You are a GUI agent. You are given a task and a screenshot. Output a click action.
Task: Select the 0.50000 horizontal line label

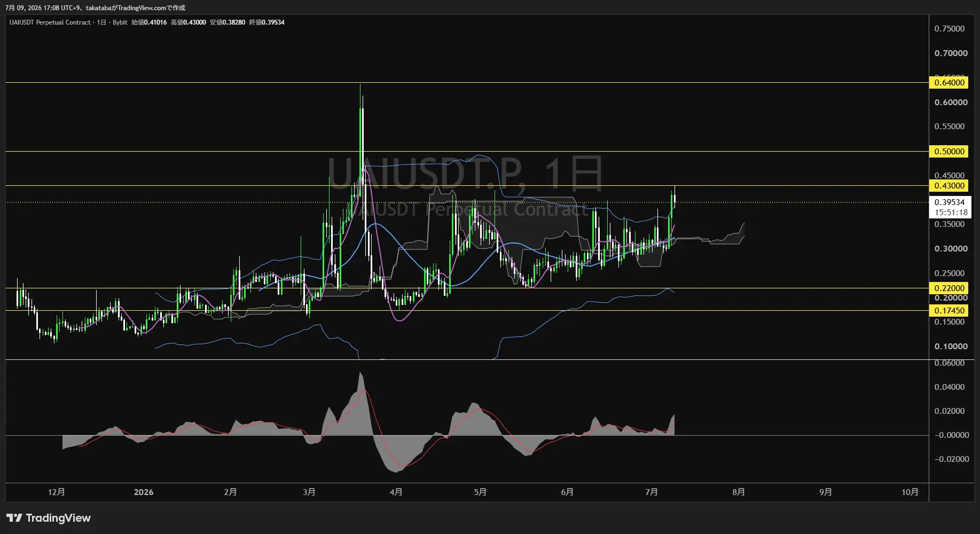click(x=949, y=152)
